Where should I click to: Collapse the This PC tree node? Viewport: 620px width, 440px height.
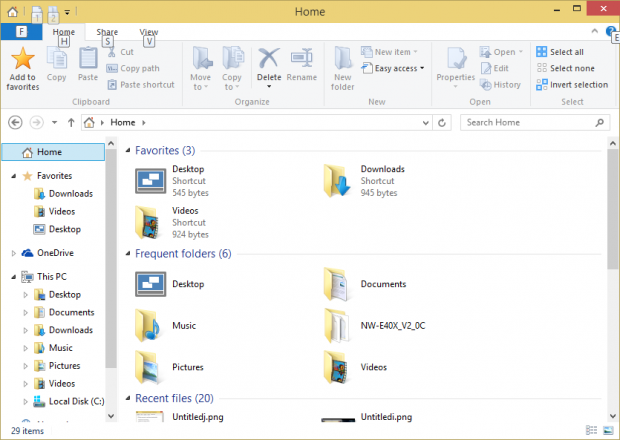coord(13,277)
